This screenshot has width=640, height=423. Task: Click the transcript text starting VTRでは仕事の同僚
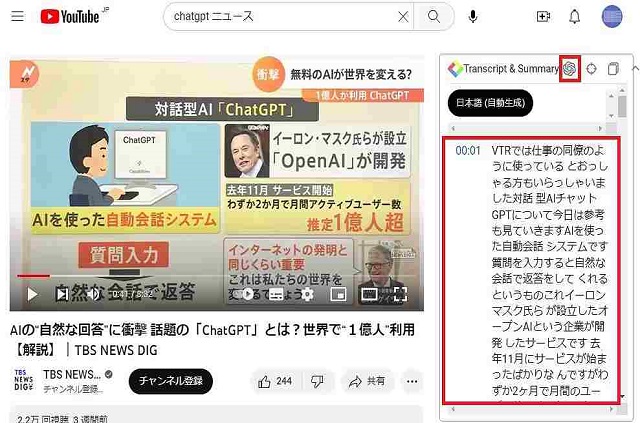[x=549, y=270]
